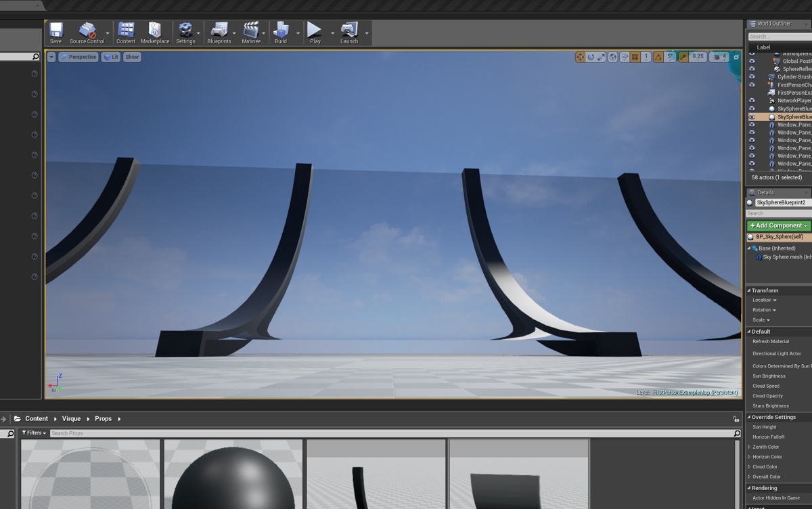Click the surface snapping icon in the viewport
The image size is (812, 509).
tap(624, 57)
